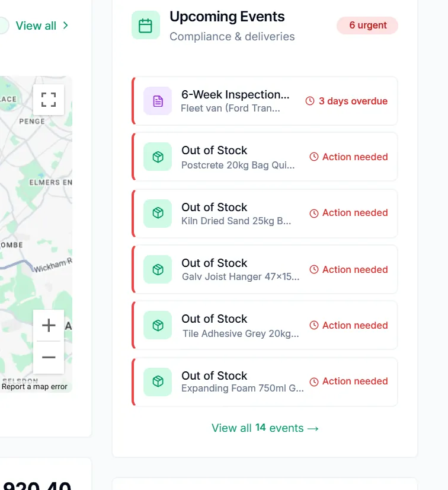Click Action needed on the Postcrete row

tap(355, 157)
